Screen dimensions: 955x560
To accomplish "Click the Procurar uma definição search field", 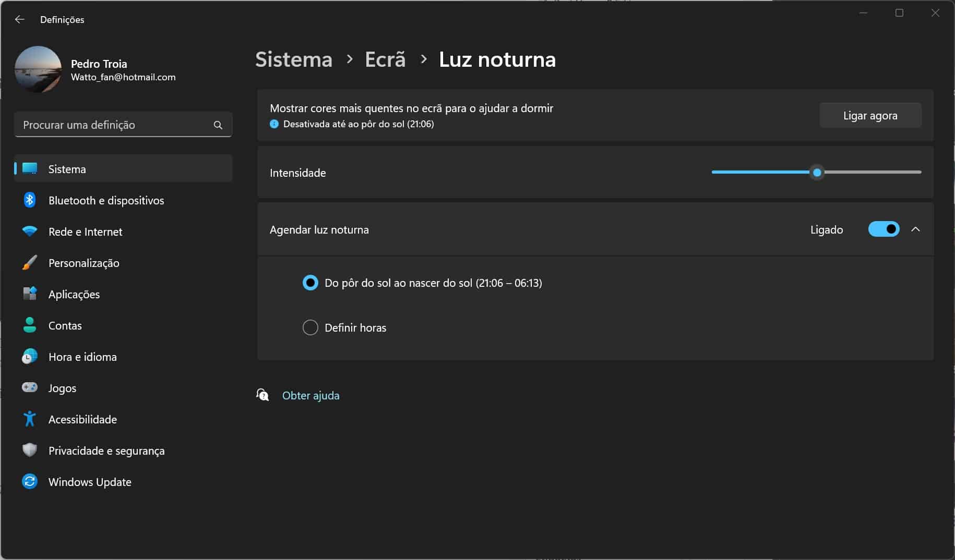I will point(115,125).
